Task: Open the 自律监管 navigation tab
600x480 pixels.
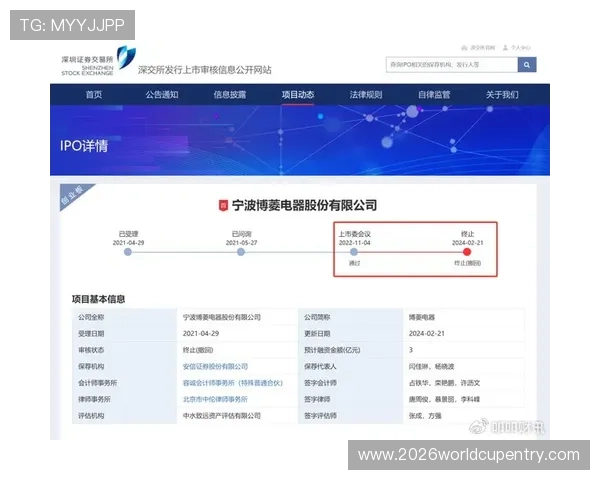Action: point(434,95)
